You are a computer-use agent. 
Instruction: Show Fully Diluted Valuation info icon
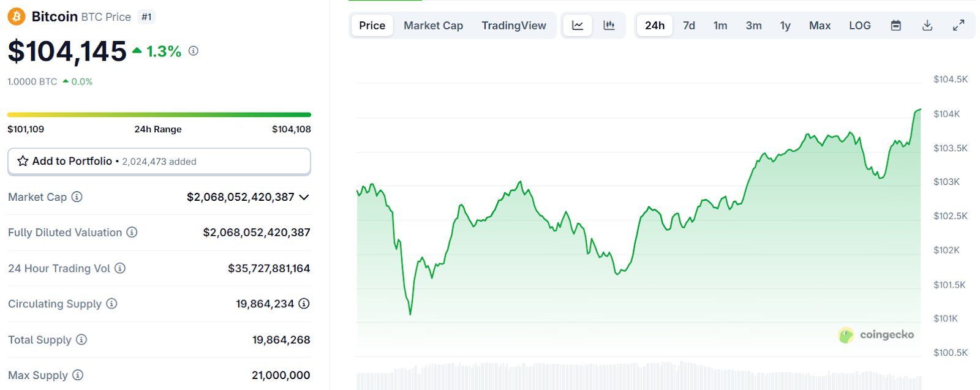132,232
